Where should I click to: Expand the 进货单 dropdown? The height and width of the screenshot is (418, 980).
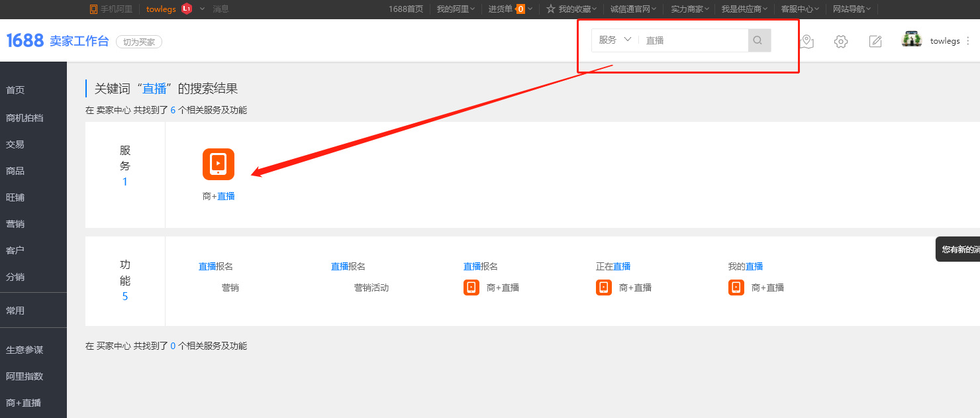point(530,9)
